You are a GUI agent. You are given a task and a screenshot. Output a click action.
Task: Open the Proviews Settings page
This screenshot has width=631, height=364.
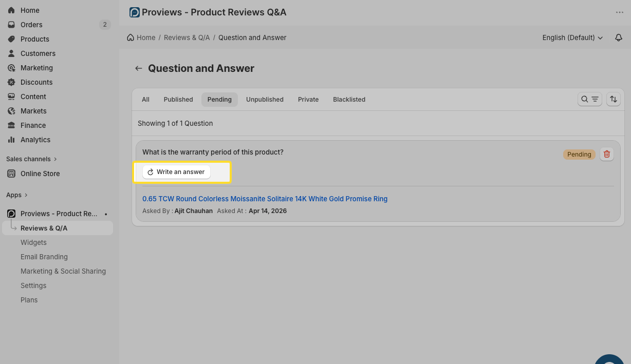click(33, 285)
